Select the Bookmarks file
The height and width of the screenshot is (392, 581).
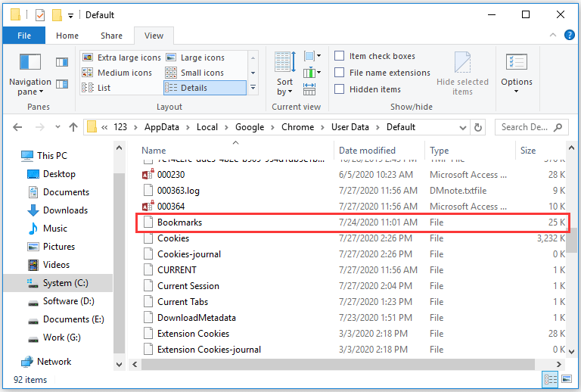pyautogui.click(x=352, y=222)
